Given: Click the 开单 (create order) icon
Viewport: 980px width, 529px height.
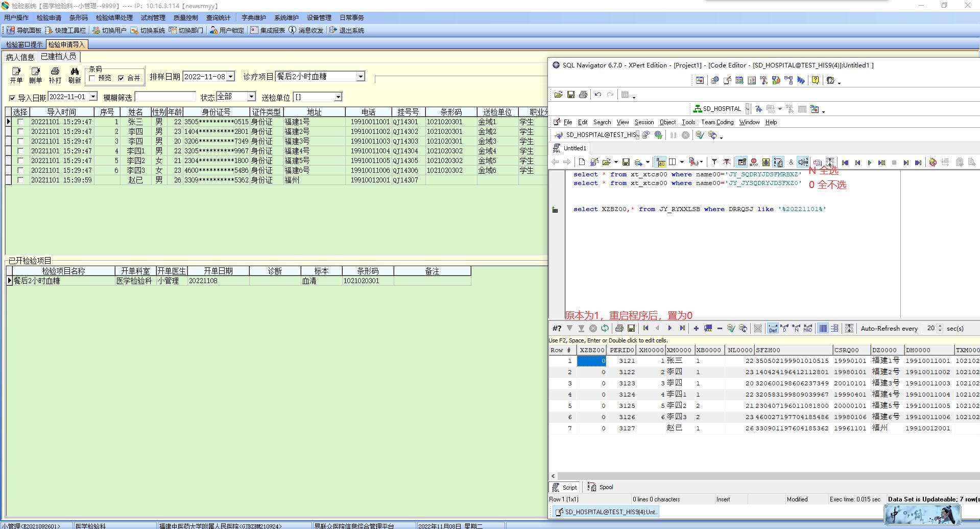Looking at the screenshot, I should pos(16,75).
